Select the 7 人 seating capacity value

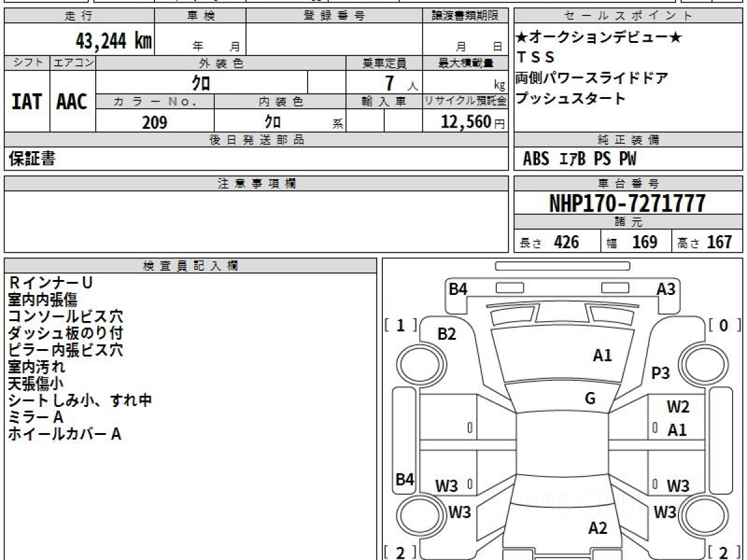pyautogui.click(x=400, y=83)
